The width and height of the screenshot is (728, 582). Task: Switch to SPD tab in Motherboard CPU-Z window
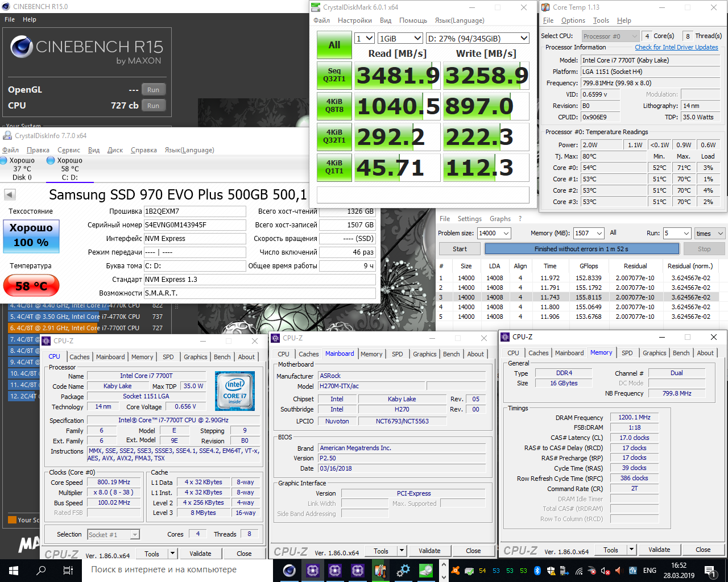398,354
